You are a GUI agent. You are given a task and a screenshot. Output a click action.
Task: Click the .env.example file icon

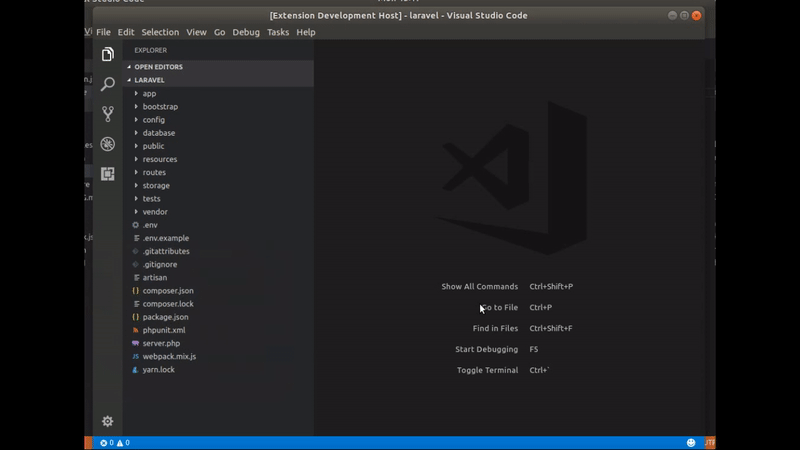click(x=136, y=238)
